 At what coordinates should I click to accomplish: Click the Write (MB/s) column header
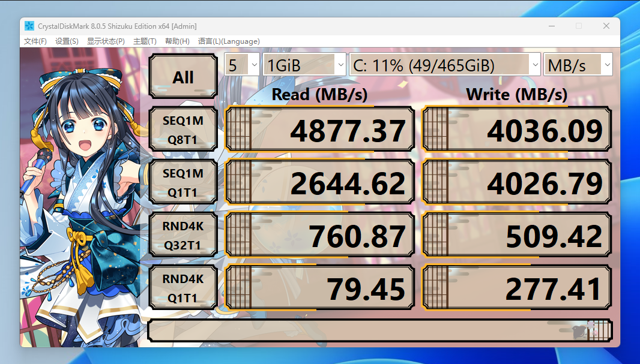tap(517, 95)
